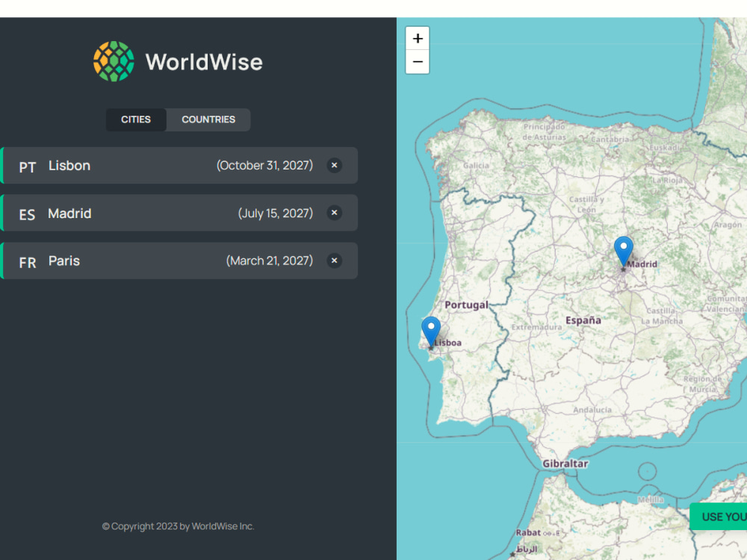The height and width of the screenshot is (560, 747).
Task: Zoom in the map with plus button
Action: 418,38
